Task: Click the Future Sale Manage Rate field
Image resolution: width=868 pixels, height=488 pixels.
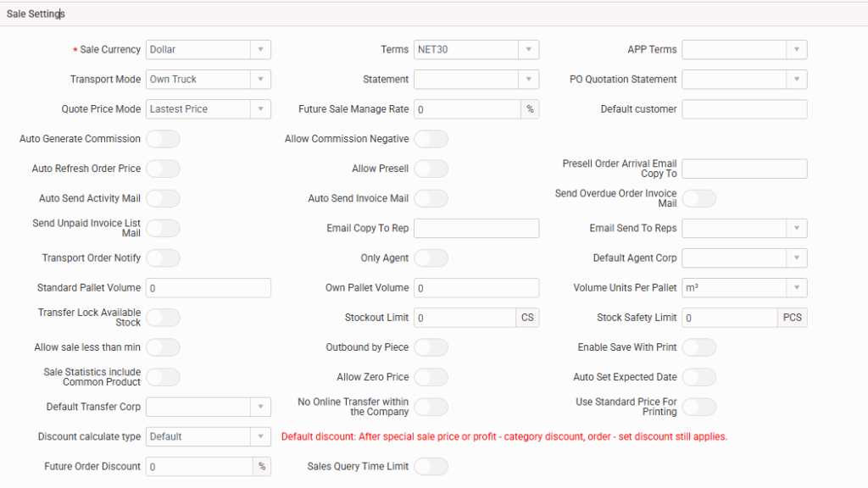Action: tap(466, 109)
